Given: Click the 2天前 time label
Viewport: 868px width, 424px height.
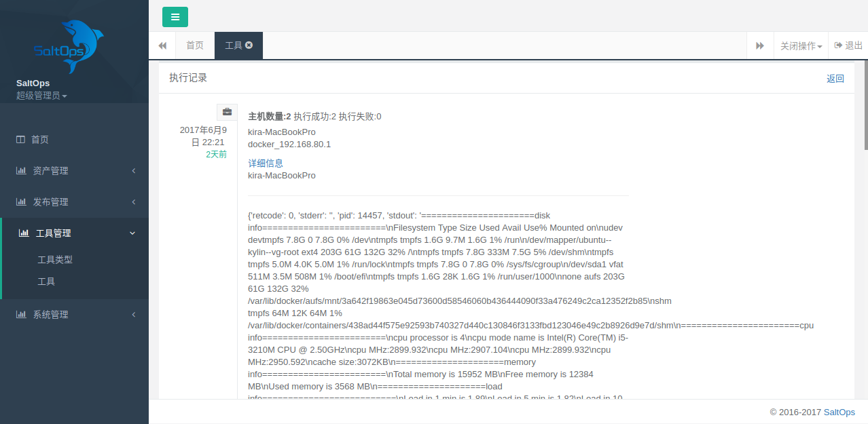Looking at the screenshot, I should point(217,154).
